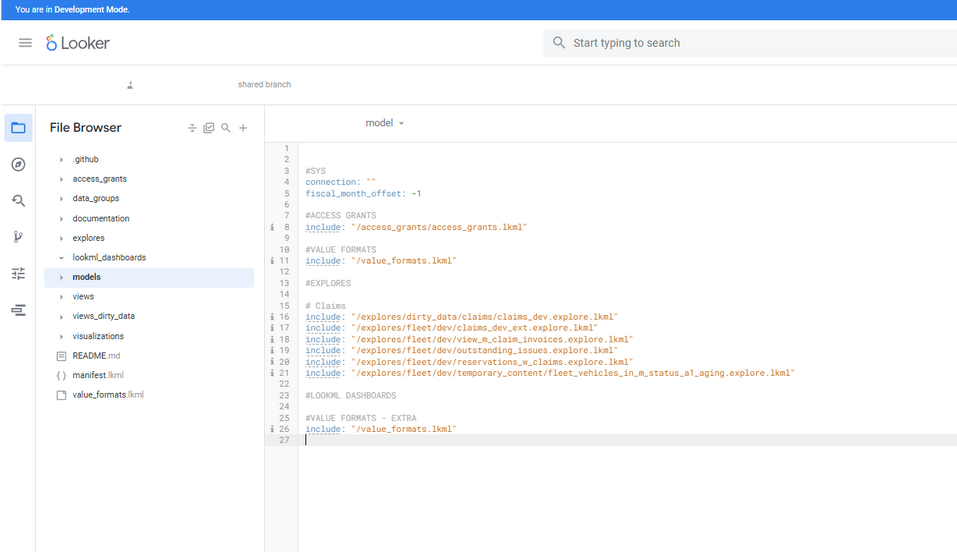Expand the documentation folder
The image size is (957, 552).
[x=61, y=219]
